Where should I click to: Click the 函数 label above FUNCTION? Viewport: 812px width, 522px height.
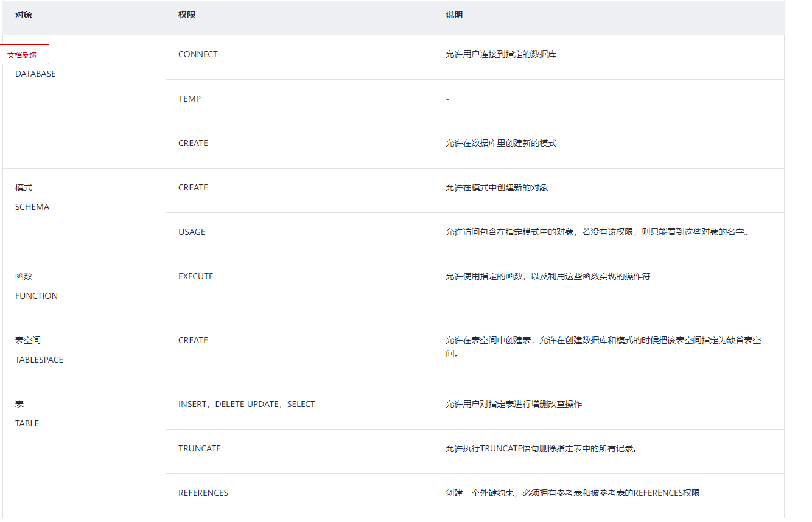[24, 276]
